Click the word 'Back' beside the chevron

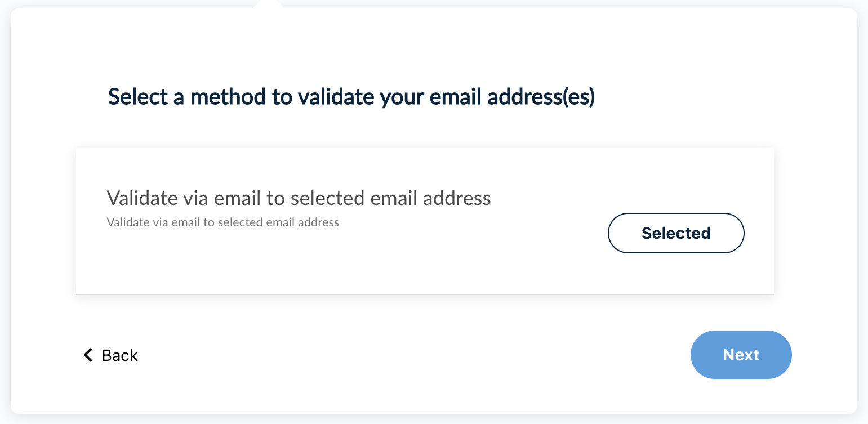click(120, 355)
